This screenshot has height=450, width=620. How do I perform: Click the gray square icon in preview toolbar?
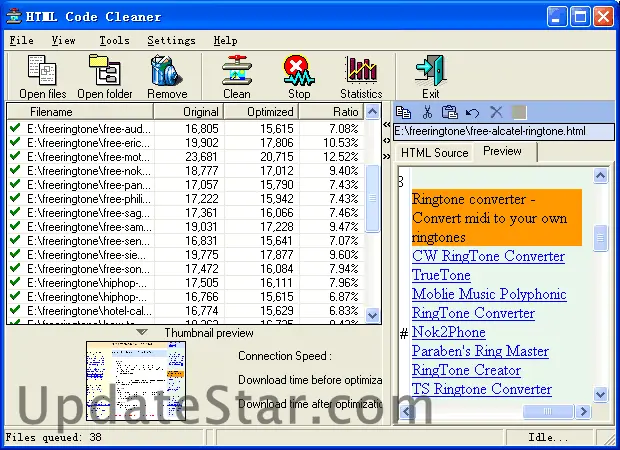click(x=519, y=113)
